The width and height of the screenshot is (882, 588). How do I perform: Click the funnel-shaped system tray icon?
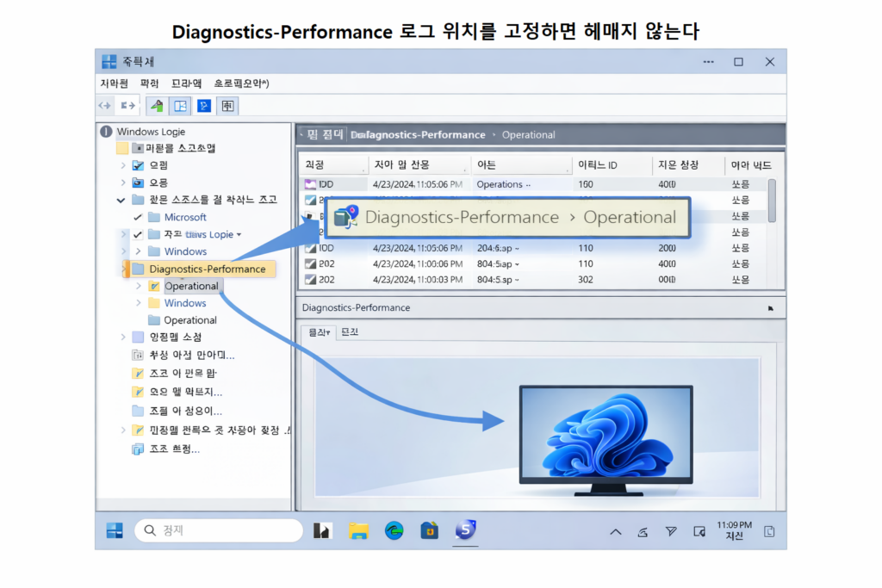click(x=671, y=531)
